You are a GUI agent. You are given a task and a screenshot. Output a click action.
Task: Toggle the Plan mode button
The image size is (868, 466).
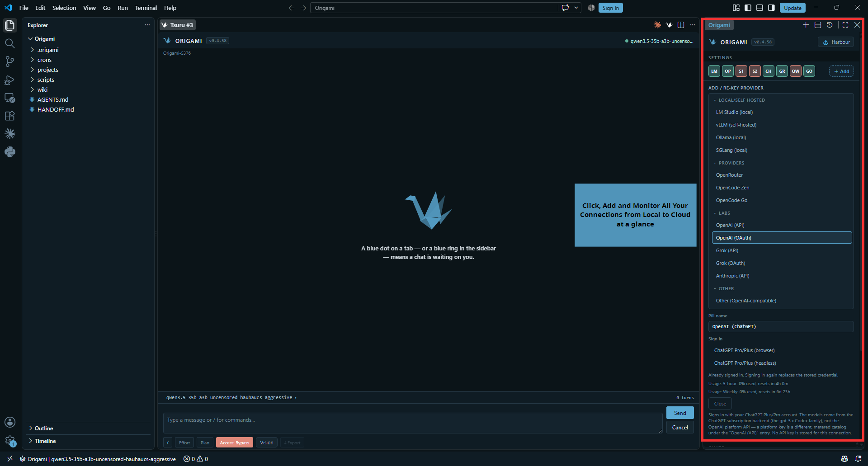point(205,442)
